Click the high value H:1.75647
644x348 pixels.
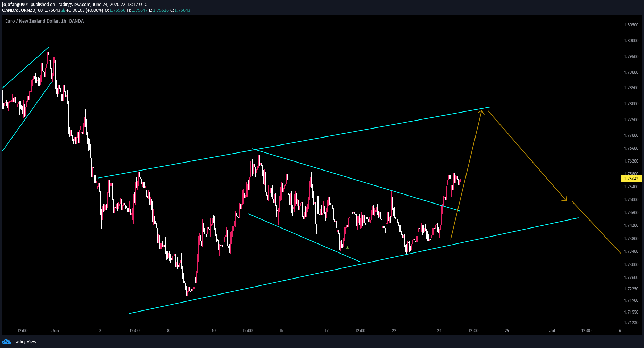137,10
